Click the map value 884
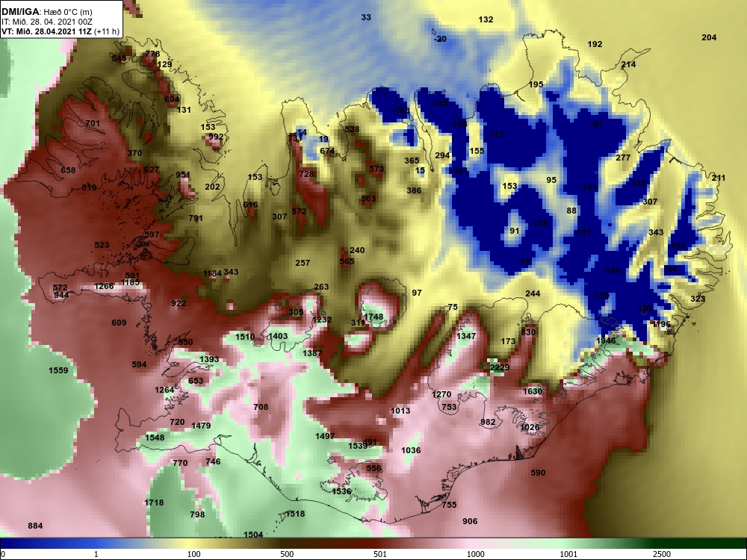 pos(35,526)
